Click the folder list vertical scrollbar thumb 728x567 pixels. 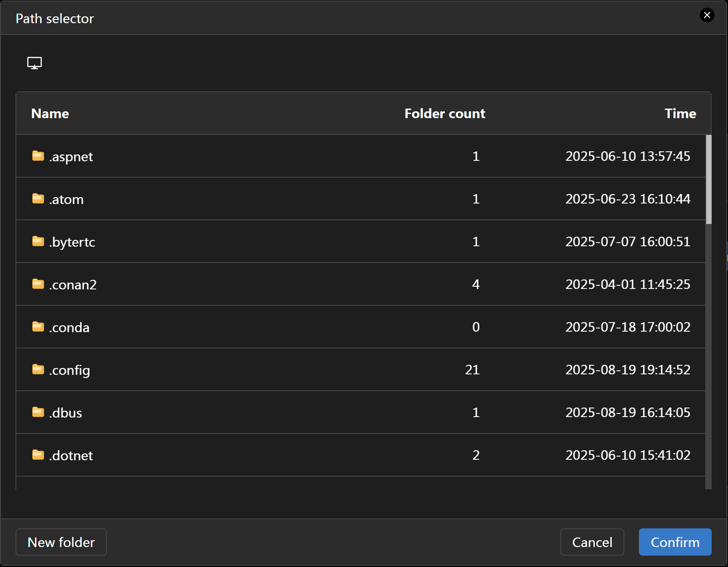point(708,179)
